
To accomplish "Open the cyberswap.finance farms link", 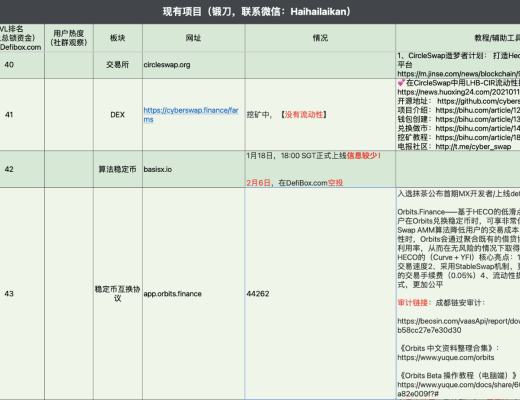I will [191, 115].
